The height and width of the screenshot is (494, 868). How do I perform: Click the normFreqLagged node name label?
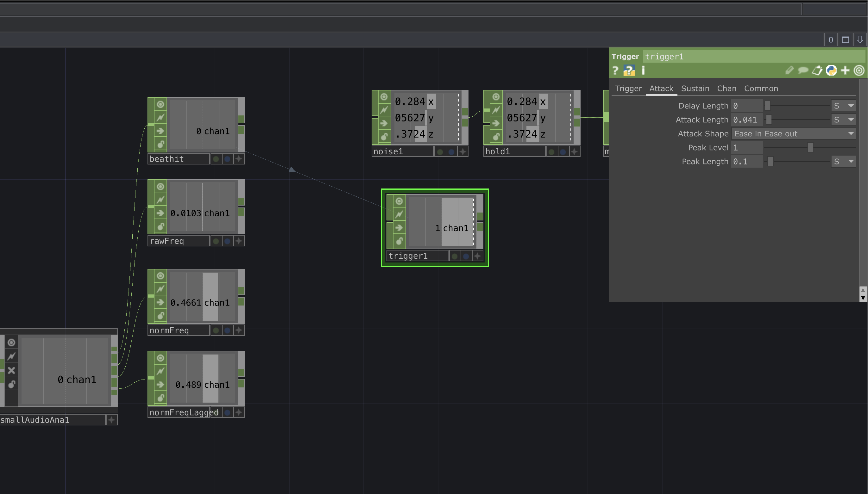pos(179,413)
